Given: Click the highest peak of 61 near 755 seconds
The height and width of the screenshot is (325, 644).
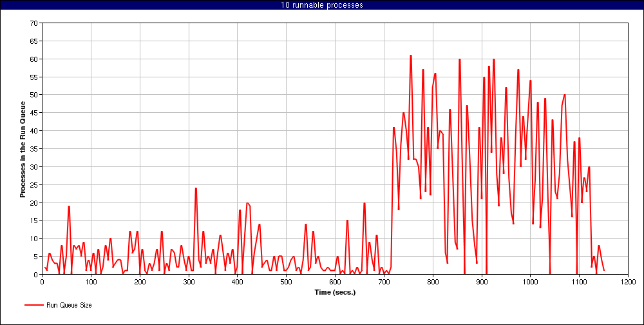Looking at the screenshot, I should [x=411, y=55].
